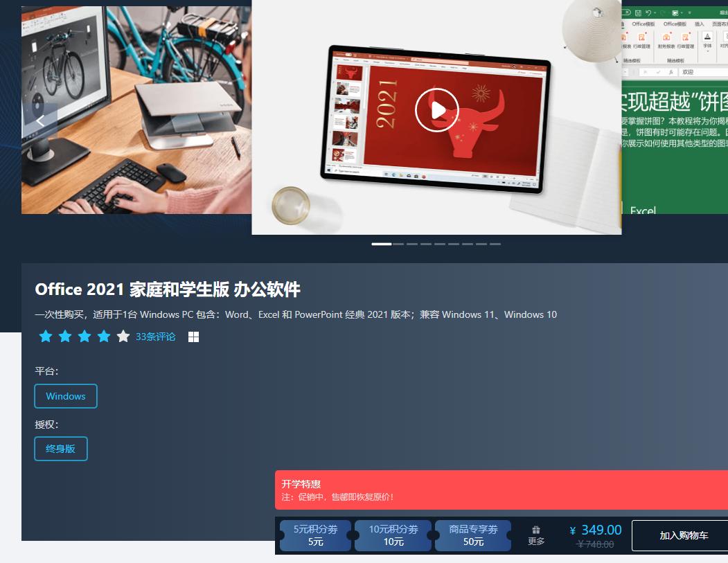The width and height of the screenshot is (728, 563).
Task: Select the 10元积分券 coupon
Action: point(392,535)
